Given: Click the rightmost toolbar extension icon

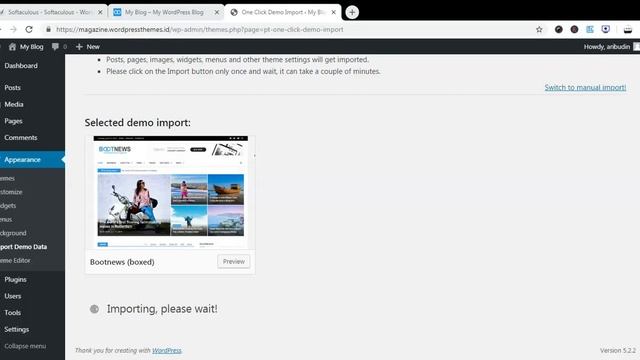Looking at the screenshot, I should (628, 29).
